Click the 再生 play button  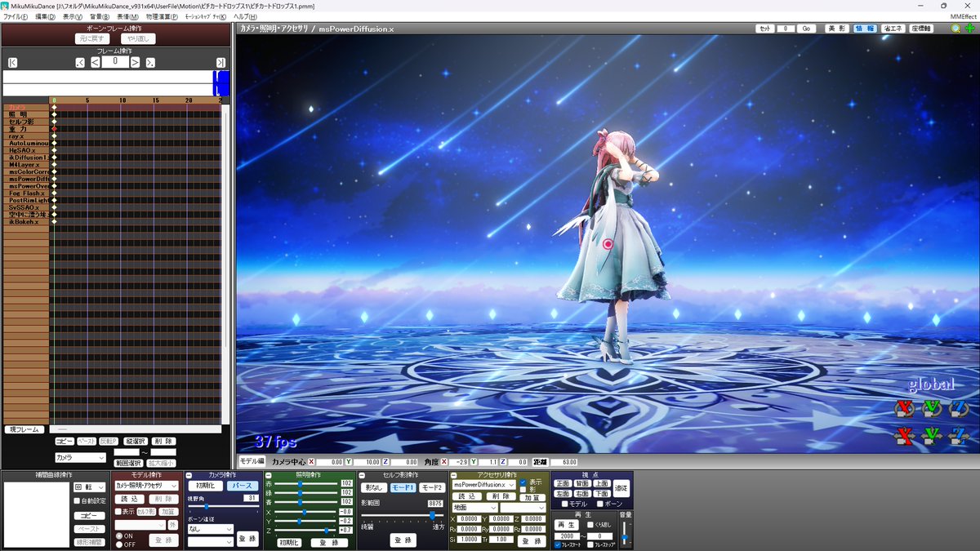coord(566,525)
